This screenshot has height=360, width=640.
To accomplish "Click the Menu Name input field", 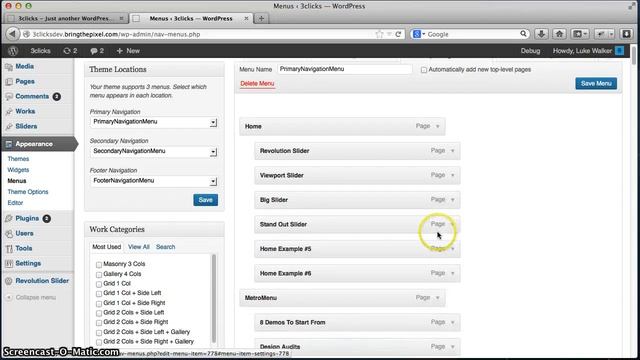I will [344, 69].
